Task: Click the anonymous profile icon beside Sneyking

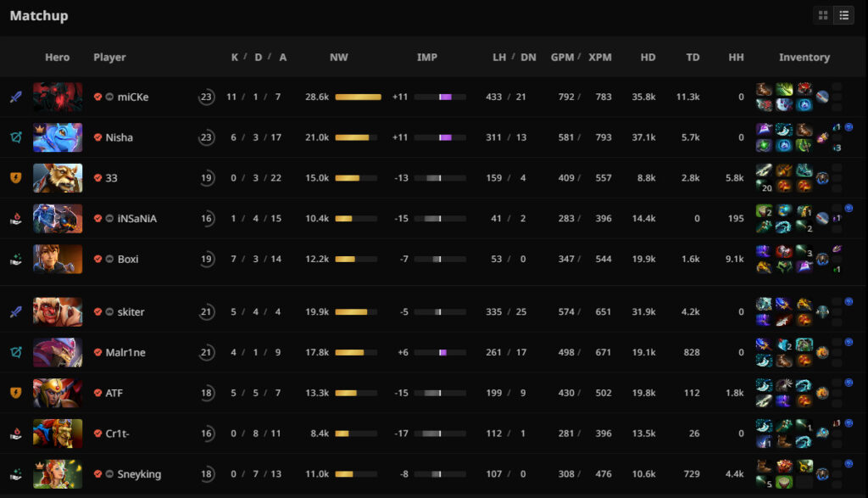Action: coord(110,475)
